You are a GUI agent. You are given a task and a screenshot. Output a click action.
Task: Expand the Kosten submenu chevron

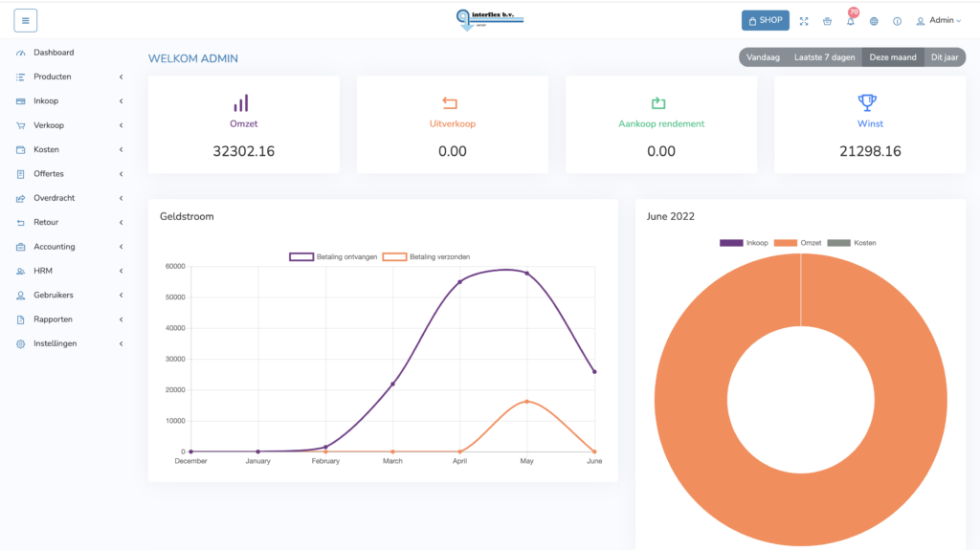coord(122,150)
